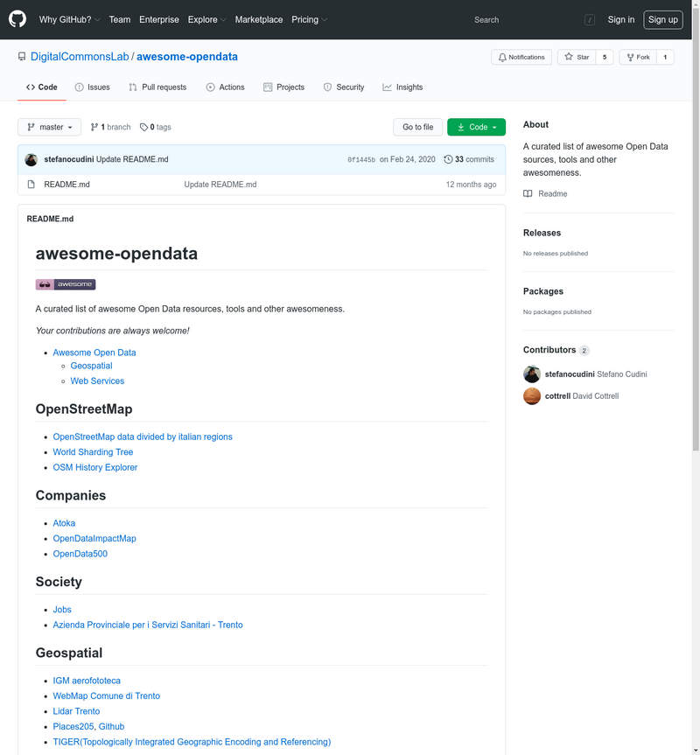The width and height of the screenshot is (700, 755).
Task: Open the Packages heading link
Action: tap(543, 291)
